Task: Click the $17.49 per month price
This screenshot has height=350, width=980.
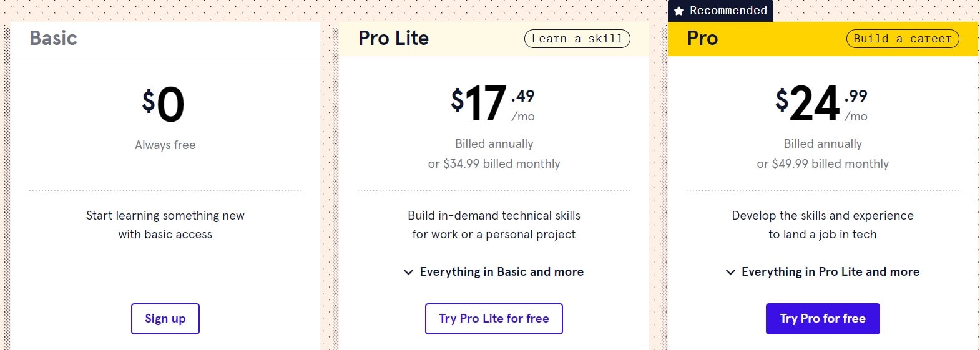Action: (x=492, y=104)
